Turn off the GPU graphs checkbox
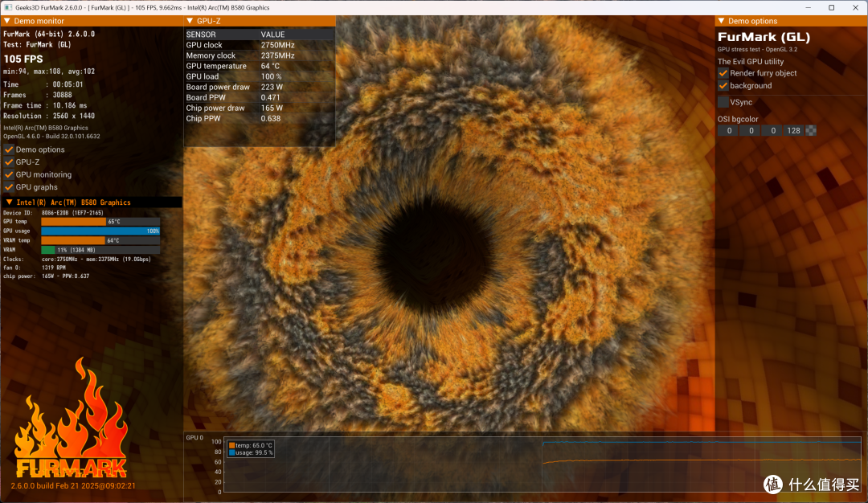The height and width of the screenshot is (503, 868). click(x=9, y=187)
